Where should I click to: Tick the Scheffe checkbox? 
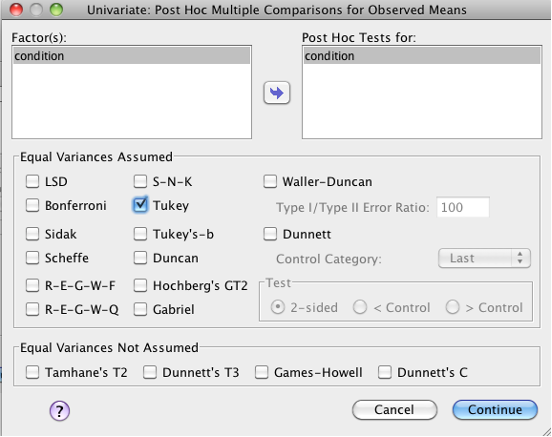[x=32, y=258]
